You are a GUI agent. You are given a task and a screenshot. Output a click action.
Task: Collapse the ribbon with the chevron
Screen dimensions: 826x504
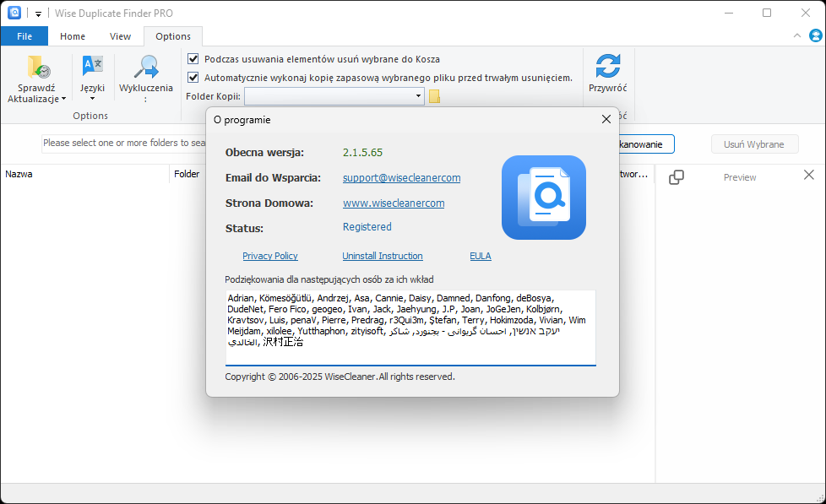(x=797, y=35)
